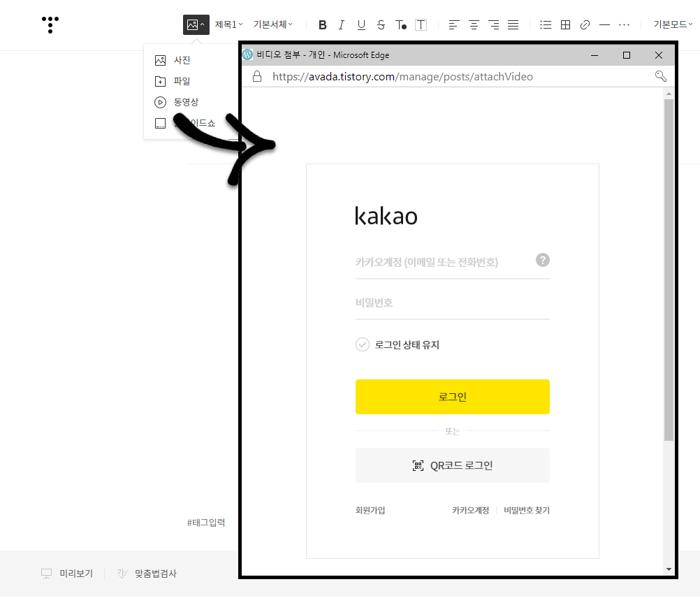Click the Edge popup vertical scrollbar thumb
700x598 pixels.
pyautogui.click(x=669, y=270)
